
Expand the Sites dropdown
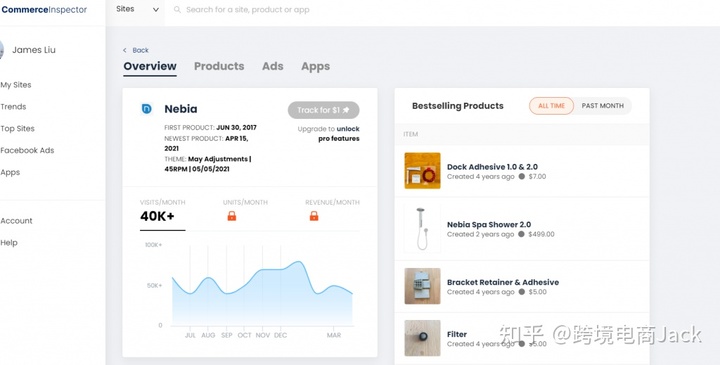click(x=137, y=9)
